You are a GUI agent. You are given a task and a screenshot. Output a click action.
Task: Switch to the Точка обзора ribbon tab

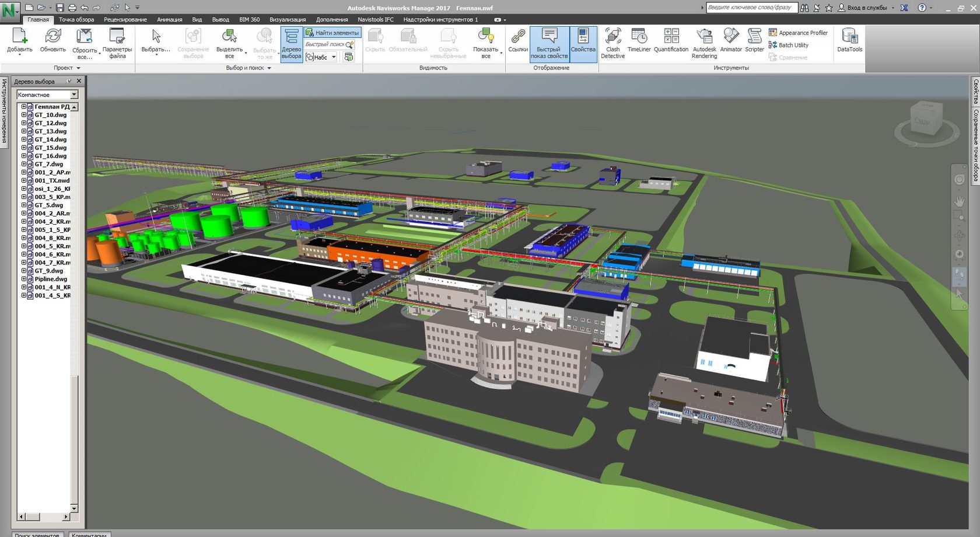(x=76, y=19)
